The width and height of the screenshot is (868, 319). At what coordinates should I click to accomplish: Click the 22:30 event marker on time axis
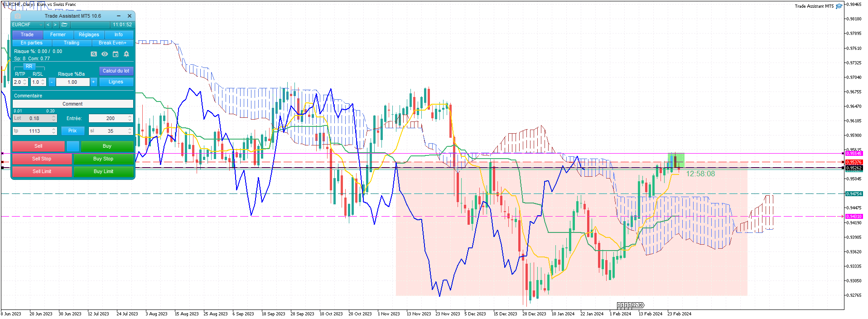[x=638, y=305]
